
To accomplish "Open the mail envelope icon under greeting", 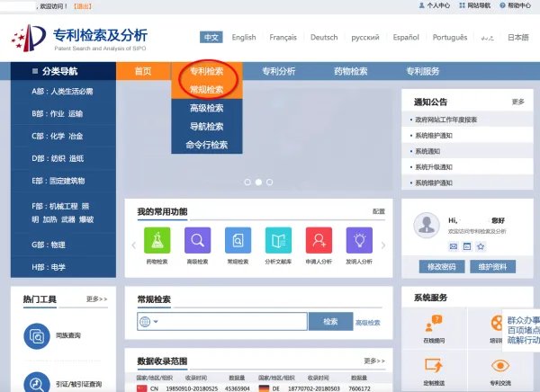I will 454,246.
